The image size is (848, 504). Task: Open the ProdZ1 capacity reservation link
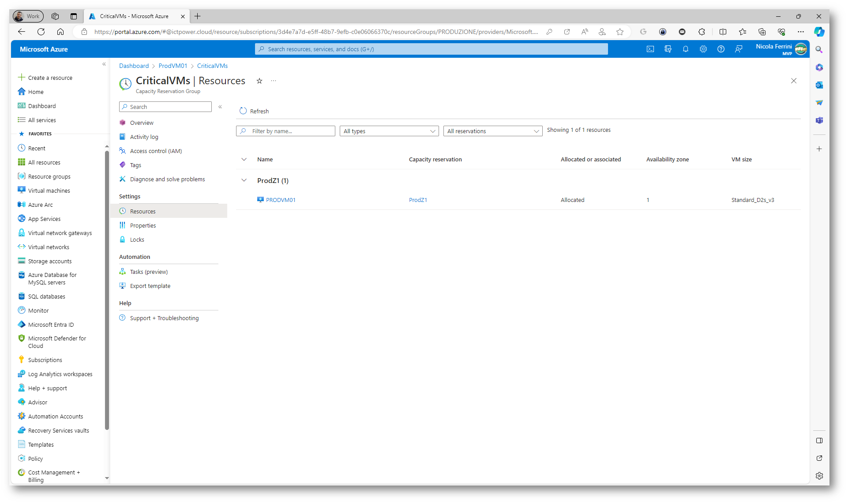tap(418, 200)
